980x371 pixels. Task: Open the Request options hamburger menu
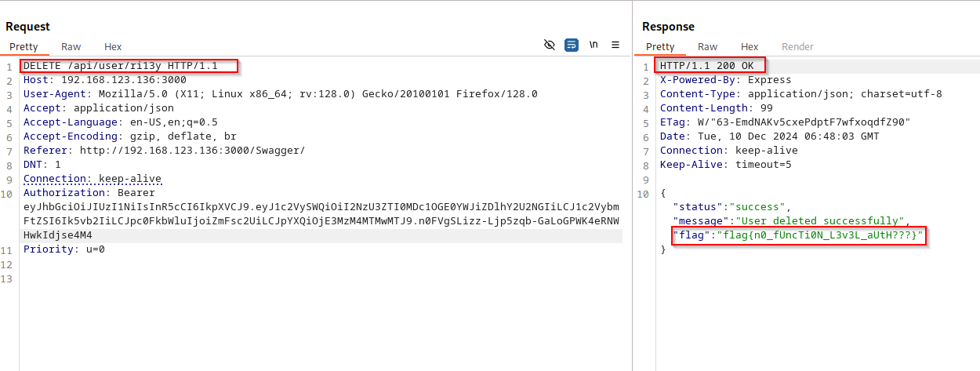(615, 45)
